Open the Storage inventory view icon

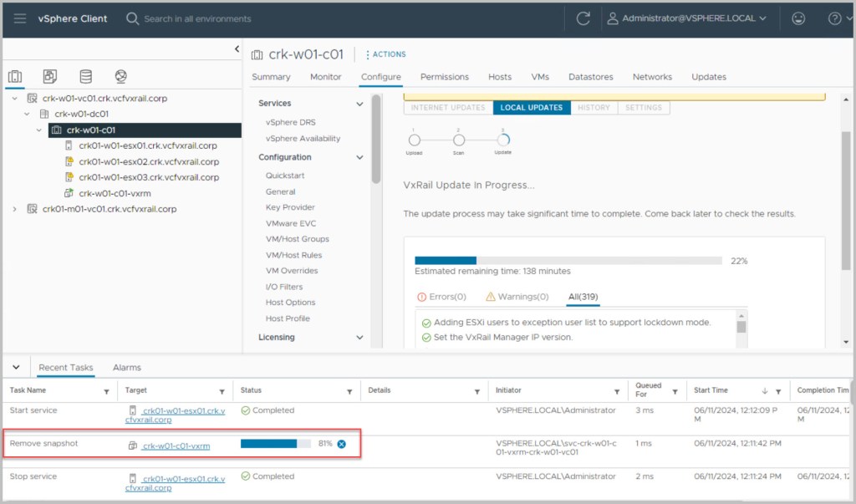tap(85, 77)
